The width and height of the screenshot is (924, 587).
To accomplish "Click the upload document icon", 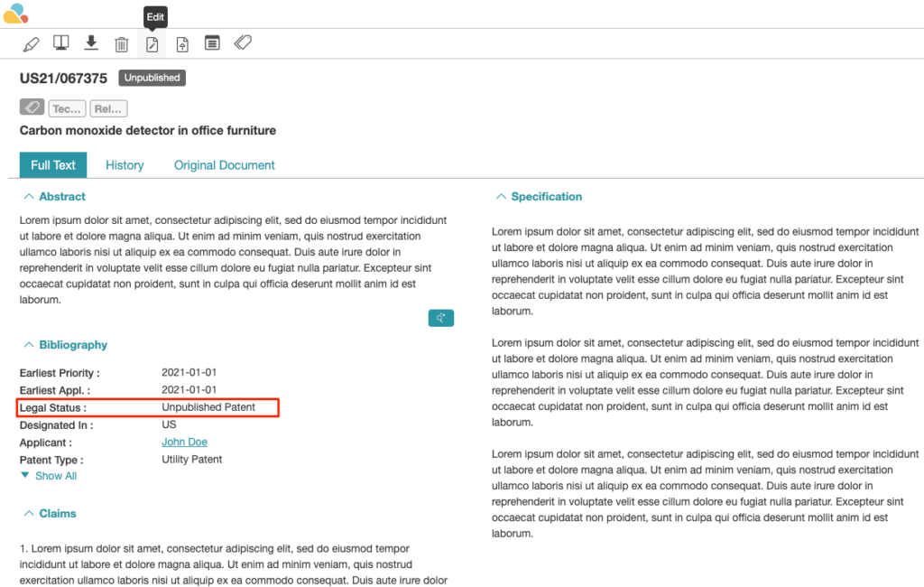I will (x=182, y=44).
